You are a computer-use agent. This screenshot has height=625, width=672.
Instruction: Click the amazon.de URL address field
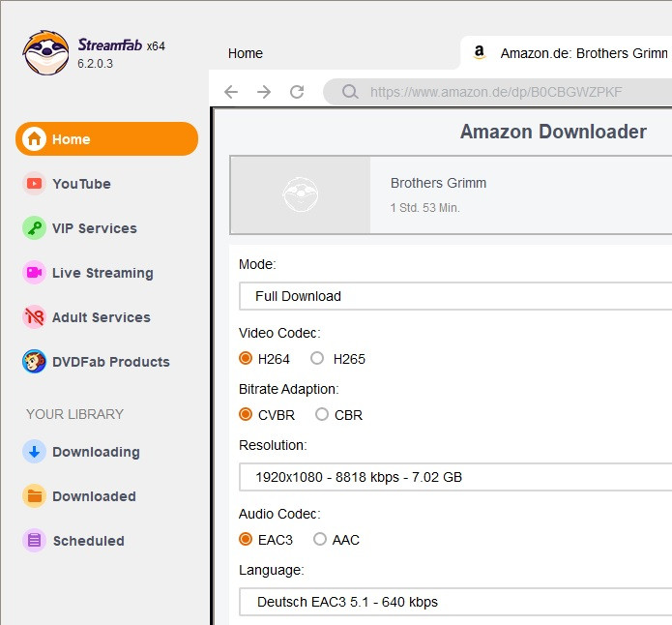(x=496, y=92)
